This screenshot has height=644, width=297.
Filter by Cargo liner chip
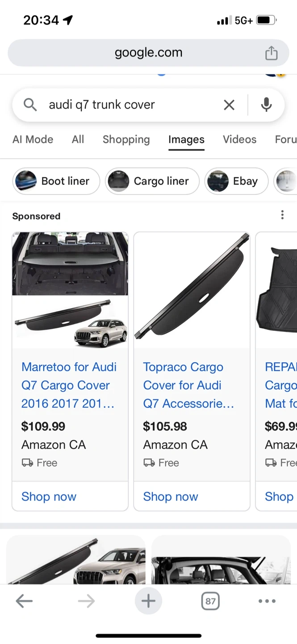pyautogui.click(x=152, y=181)
